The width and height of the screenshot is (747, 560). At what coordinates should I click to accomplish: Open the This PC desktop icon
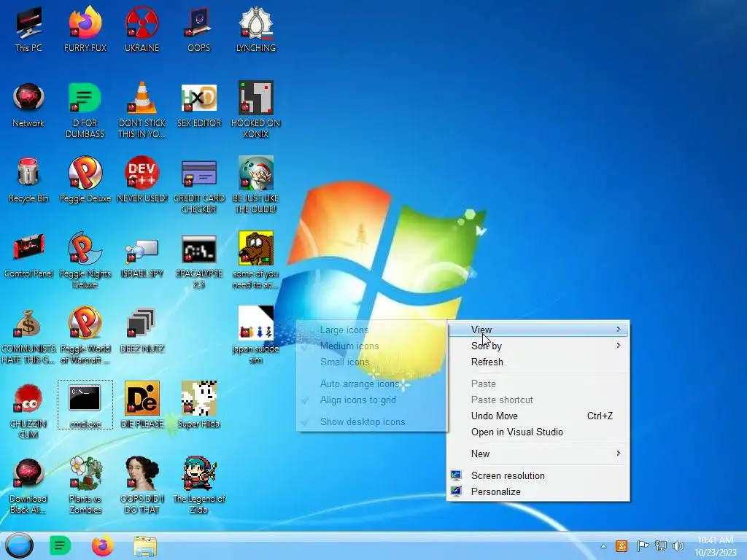coord(28,28)
